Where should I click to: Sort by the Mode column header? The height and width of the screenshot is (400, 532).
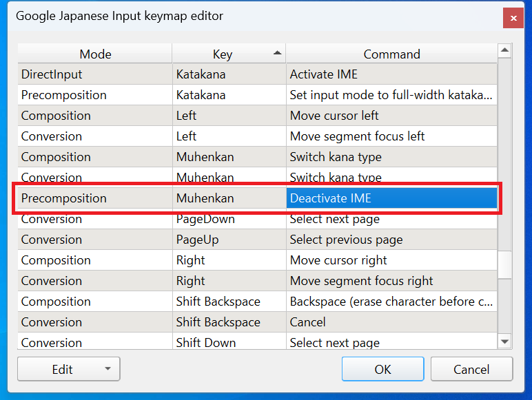point(95,54)
